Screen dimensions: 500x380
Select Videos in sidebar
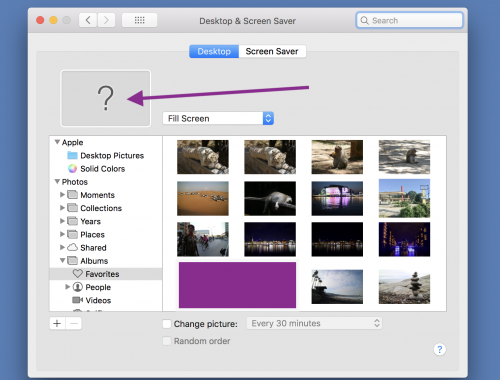(x=98, y=301)
